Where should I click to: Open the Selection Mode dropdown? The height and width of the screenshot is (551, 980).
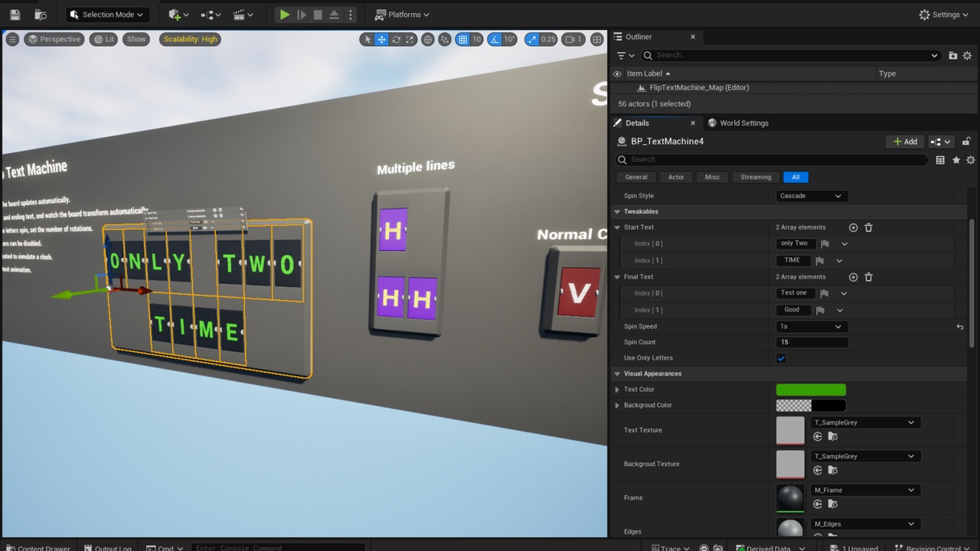(x=105, y=15)
